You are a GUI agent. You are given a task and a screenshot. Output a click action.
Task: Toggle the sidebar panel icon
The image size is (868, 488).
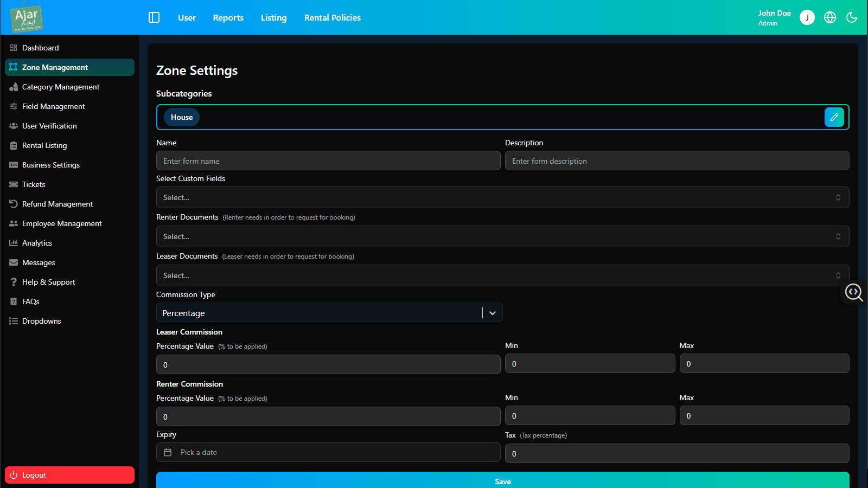pyautogui.click(x=154, y=17)
